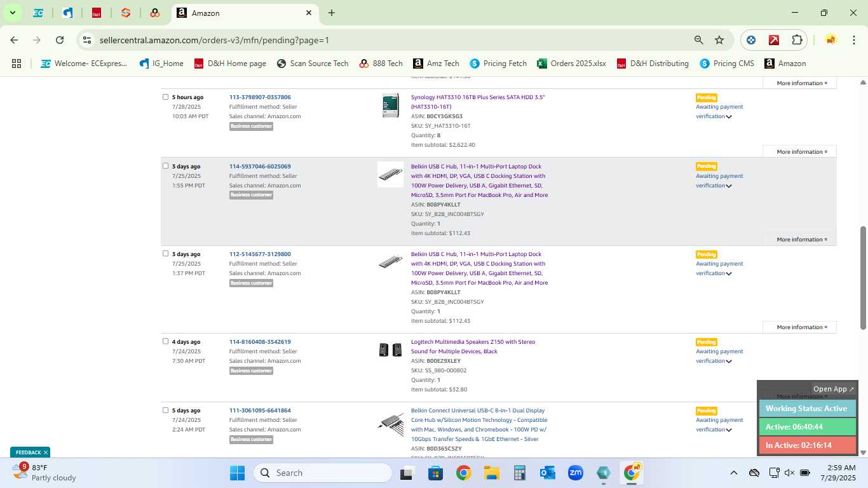Click the blue circular extension icon
Viewport: 868px width, 488px height.
(x=751, y=40)
